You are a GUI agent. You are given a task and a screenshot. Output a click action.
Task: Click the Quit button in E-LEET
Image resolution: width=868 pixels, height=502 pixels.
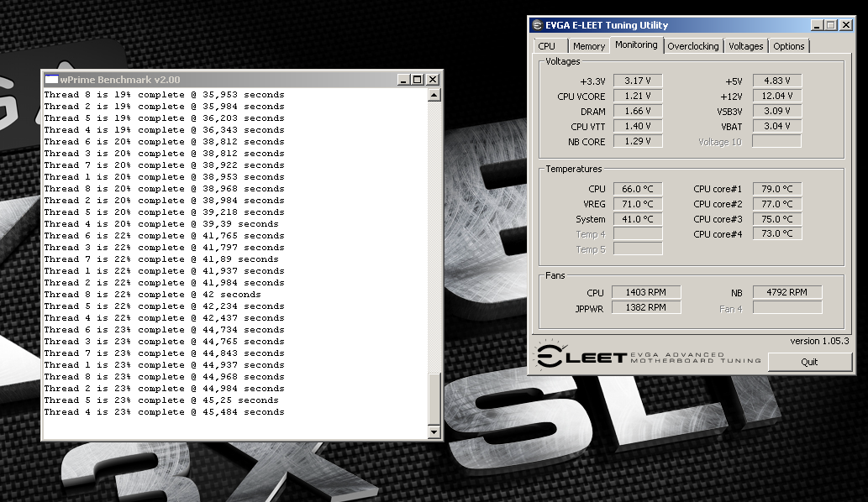[x=809, y=362]
